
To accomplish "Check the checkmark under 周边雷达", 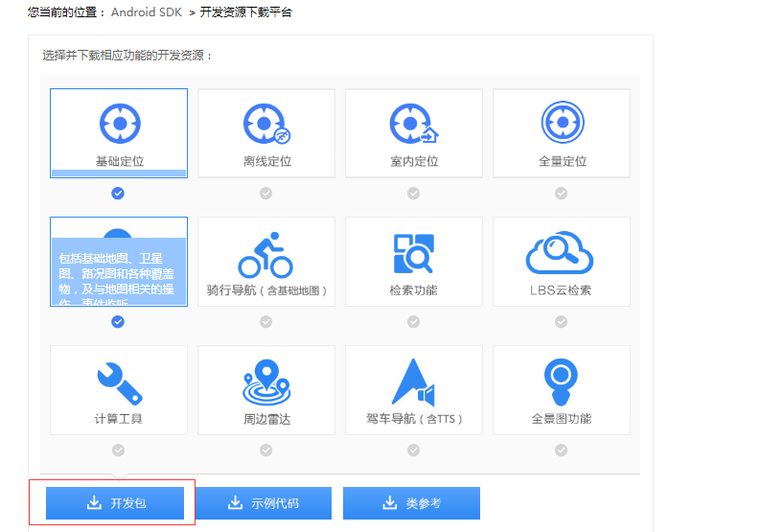I will [265, 451].
